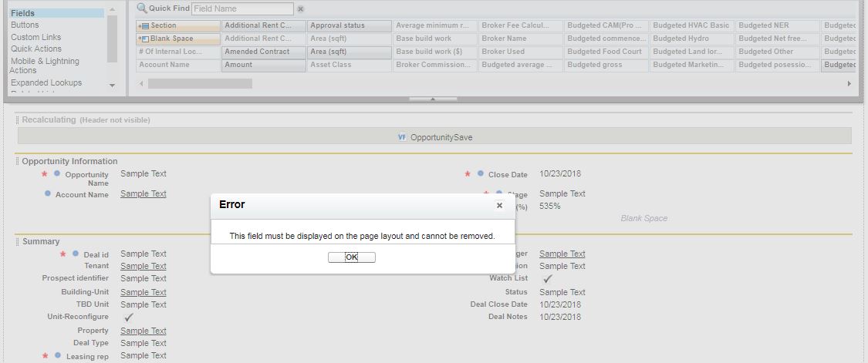This screenshot has height=363, width=868.
Task: Click the VF icon beside OpportunitySave
Action: pos(402,136)
